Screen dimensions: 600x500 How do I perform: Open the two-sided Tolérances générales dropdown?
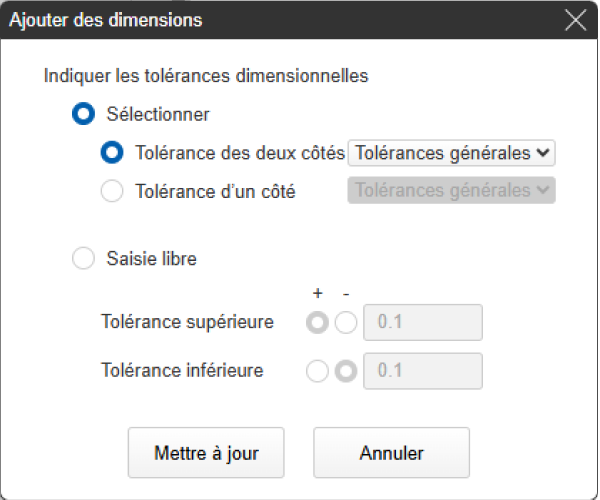click(x=451, y=153)
